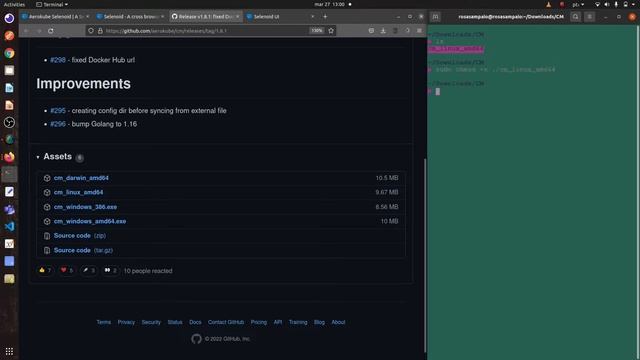Image resolution: width=640 pixels, height=360 pixels.
Task: Open the clock and calendar menu
Action: point(330,4)
